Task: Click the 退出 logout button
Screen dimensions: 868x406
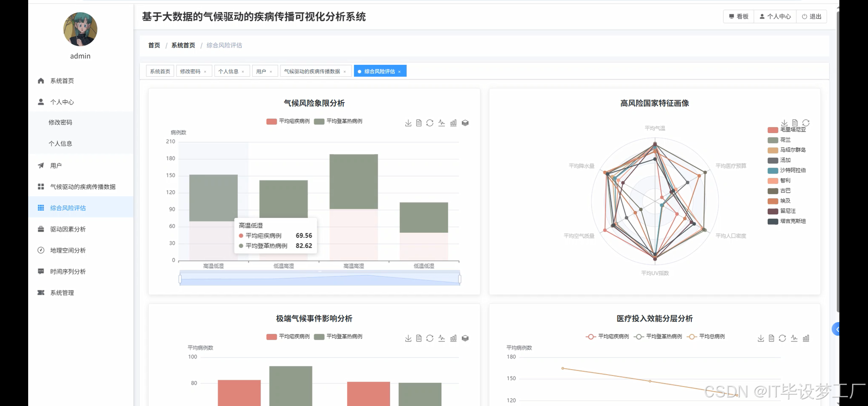Action: pos(812,16)
